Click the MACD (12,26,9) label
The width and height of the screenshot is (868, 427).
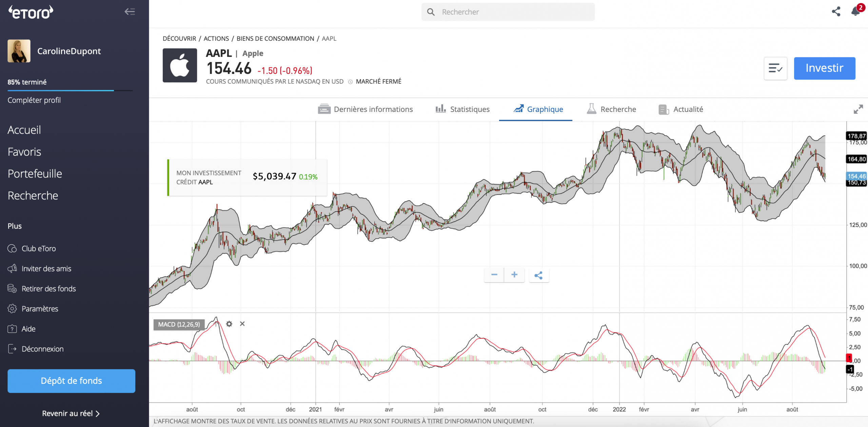click(x=179, y=325)
